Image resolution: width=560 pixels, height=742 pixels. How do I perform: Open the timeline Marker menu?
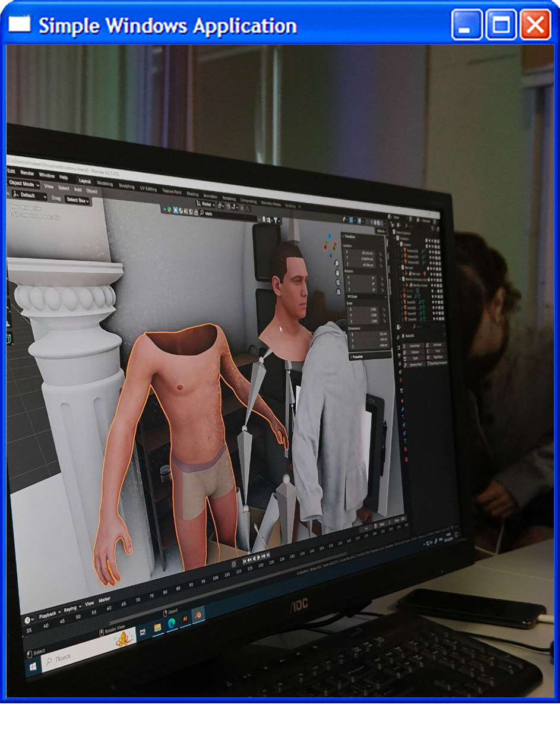[x=105, y=600]
